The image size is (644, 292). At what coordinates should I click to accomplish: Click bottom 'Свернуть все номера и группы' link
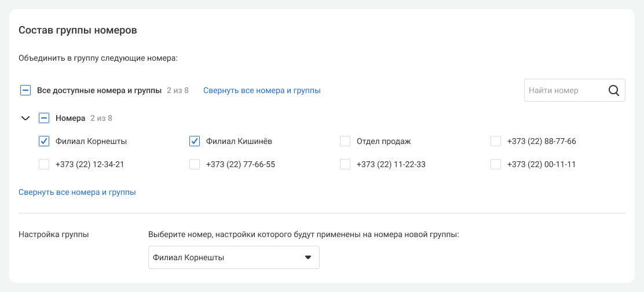click(x=77, y=192)
